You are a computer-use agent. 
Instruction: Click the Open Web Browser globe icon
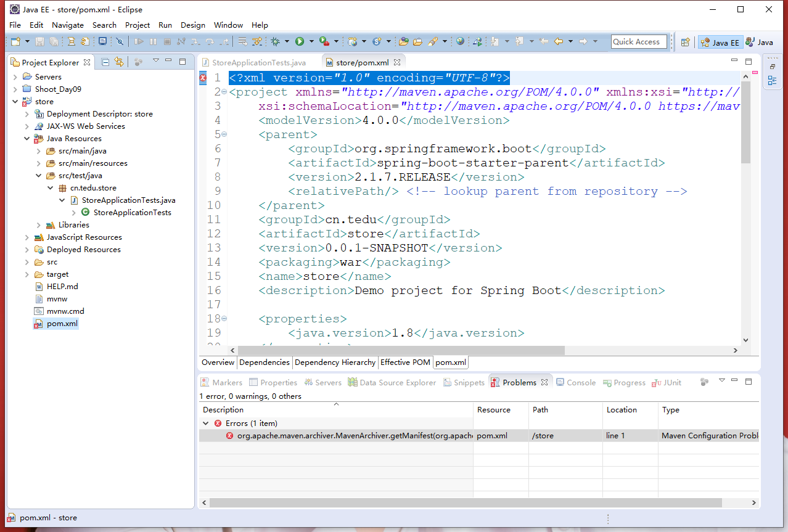click(460, 41)
